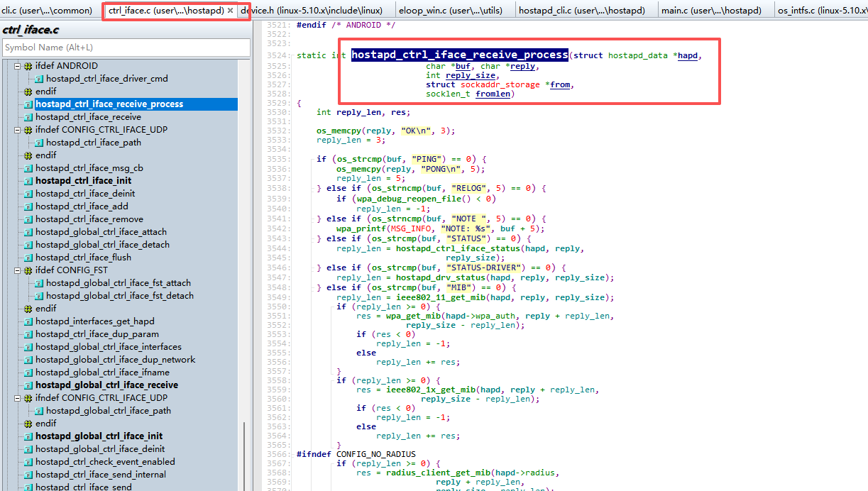
Task: Open the os_intfs.c tab
Action: 821,11
